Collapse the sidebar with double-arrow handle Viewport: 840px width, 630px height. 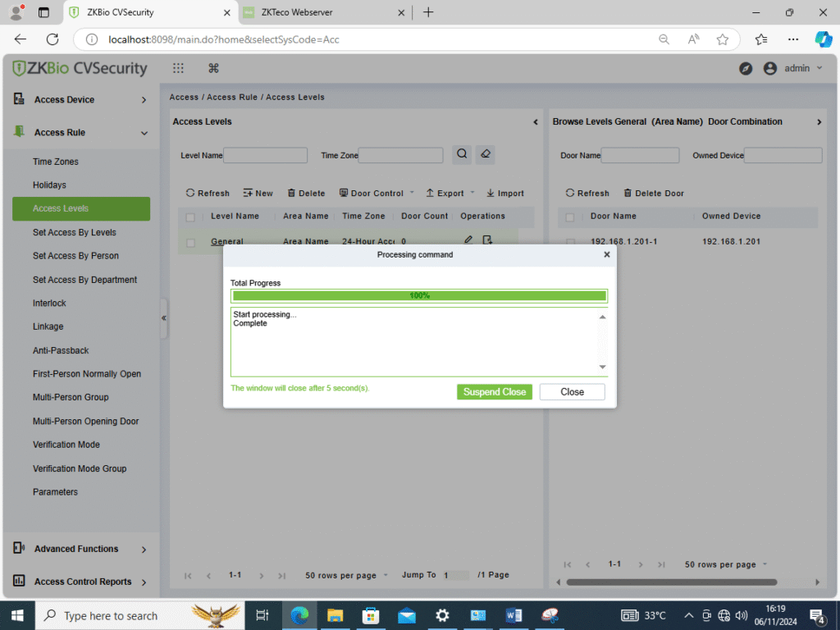pyautogui.click(x=164, y=317)
